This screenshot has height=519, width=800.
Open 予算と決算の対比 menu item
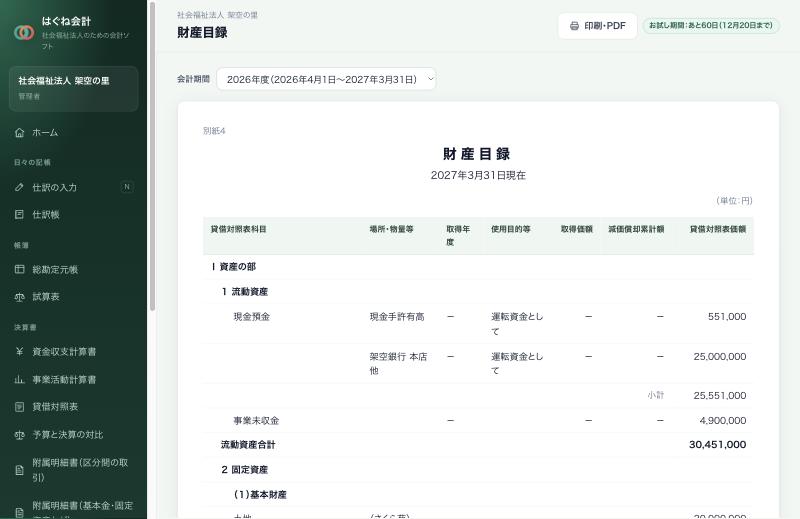coord(73,435)
